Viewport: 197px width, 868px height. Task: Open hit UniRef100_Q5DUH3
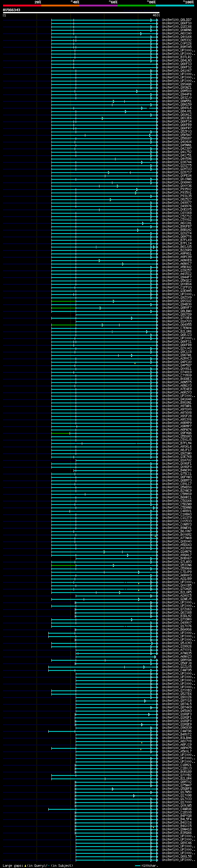[x=177, y=436]
